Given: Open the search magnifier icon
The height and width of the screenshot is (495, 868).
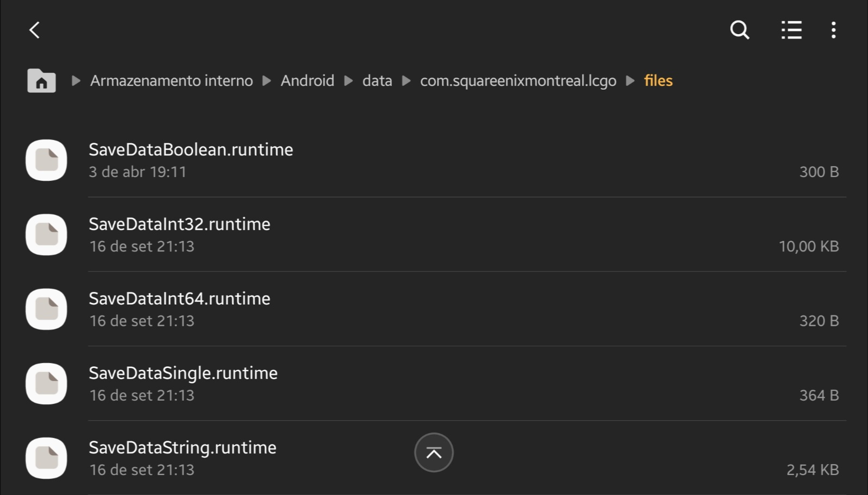Looking at the screenshot, I should point(739,30).
